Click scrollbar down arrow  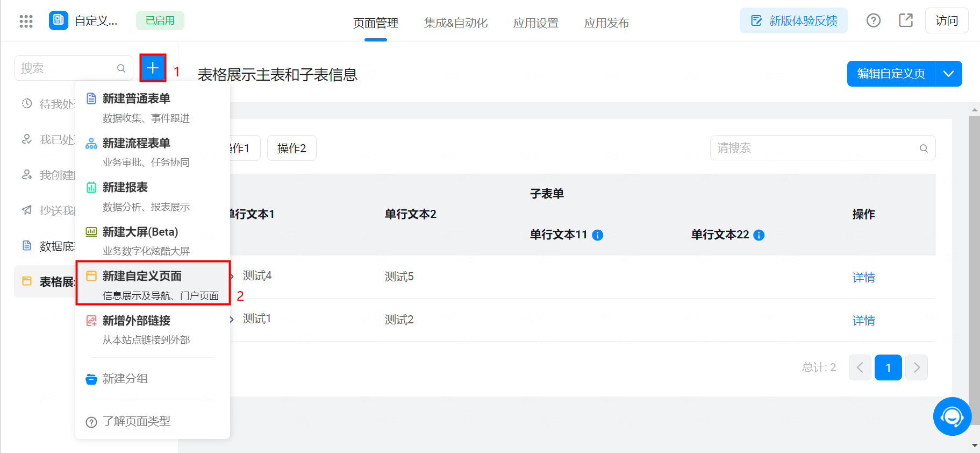(x=975, y=445)
